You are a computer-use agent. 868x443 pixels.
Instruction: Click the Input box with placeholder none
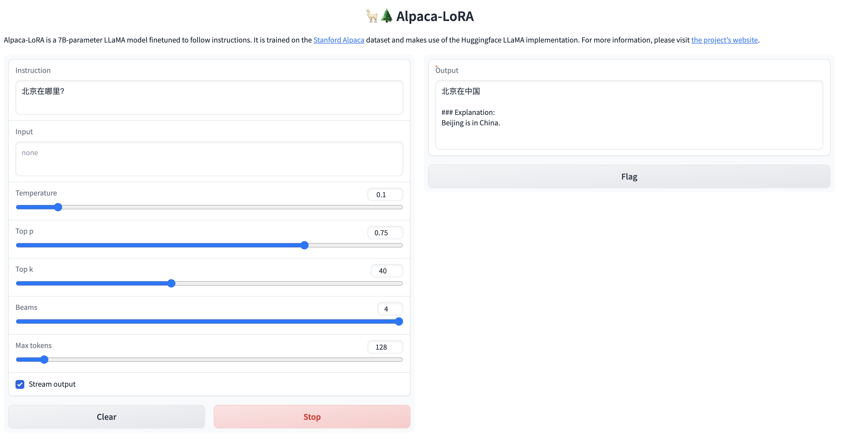pyautogui.click(x=209, y=159)
